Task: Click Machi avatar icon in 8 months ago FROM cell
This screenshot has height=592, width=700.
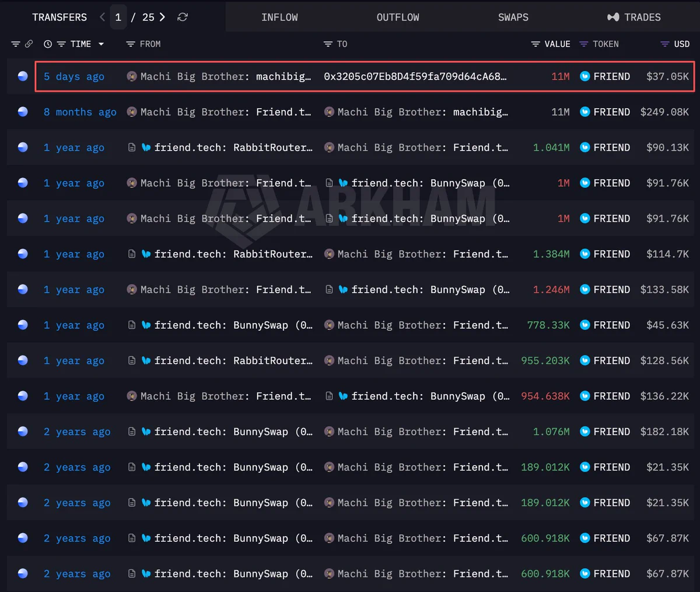Action: [x=132, y=112]
